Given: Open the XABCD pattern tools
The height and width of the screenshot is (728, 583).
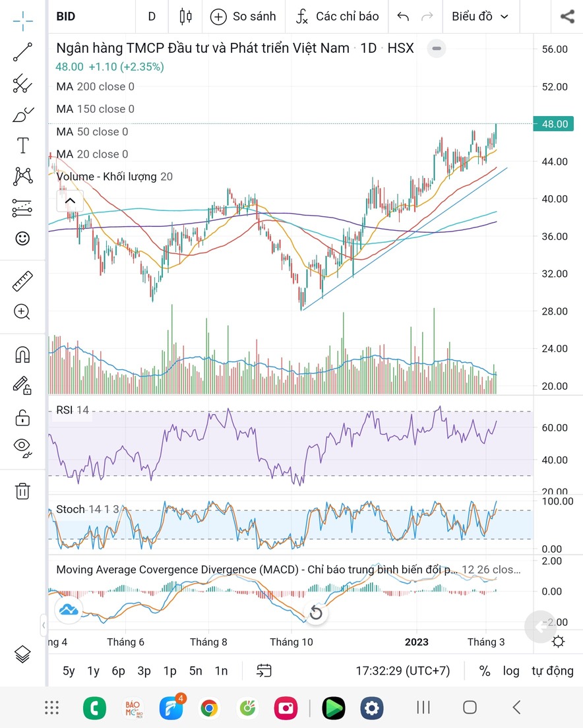Looking at the screenshot, I should [22, 177].
